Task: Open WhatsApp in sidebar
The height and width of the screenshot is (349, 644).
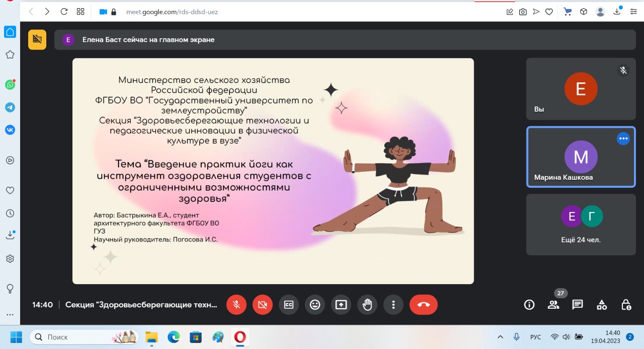Action: (10, 85)
